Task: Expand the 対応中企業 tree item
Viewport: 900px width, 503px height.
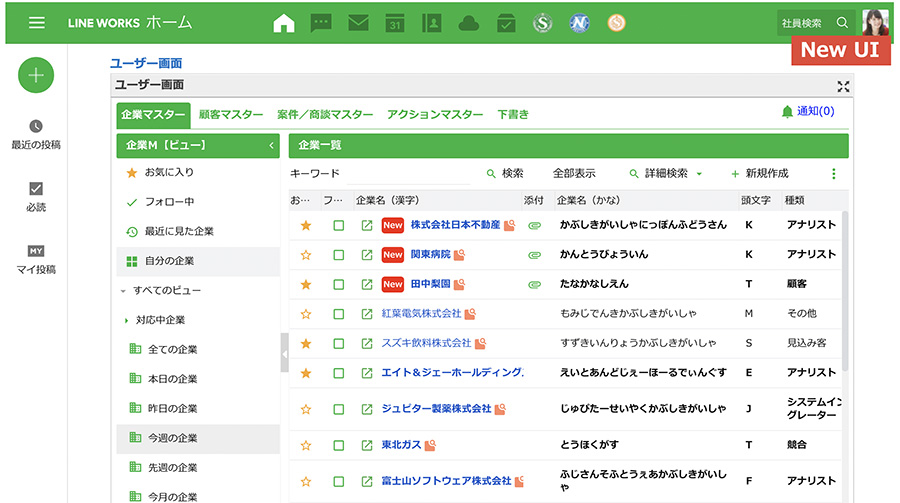Action: (x=127, y=321)
